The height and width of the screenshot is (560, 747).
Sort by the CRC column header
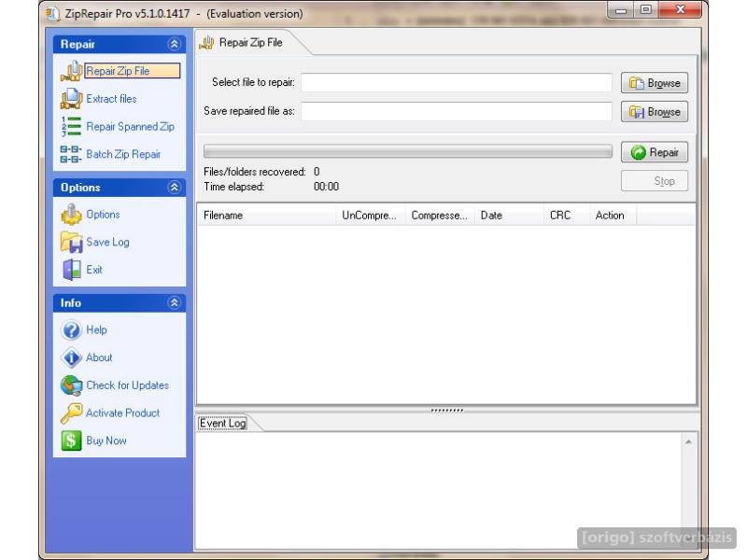click(x=567, y=216)
